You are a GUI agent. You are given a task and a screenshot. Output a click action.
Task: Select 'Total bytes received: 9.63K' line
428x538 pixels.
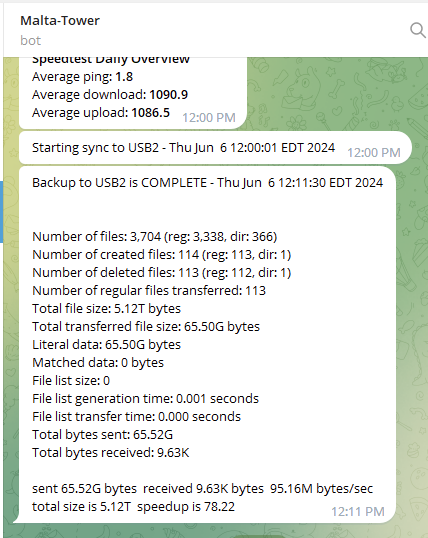point(111,453)
